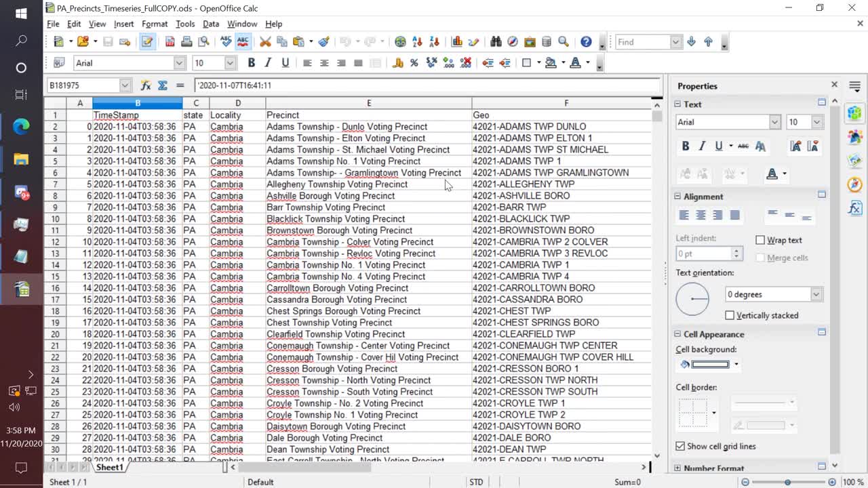
Task: Click the Function Wizard icon
Action: (145, 85)
